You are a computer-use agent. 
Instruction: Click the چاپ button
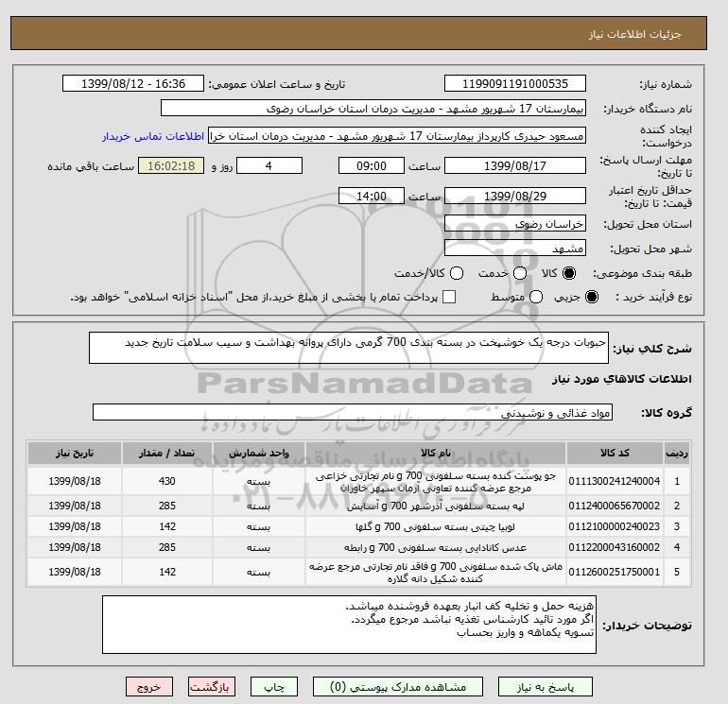[x=274, y=687]
